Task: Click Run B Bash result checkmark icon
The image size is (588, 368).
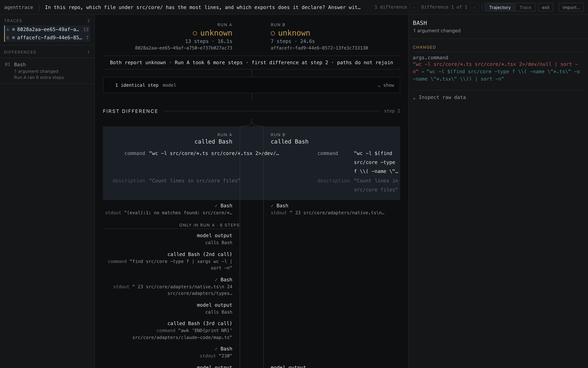Action: (x=272, y=206)
